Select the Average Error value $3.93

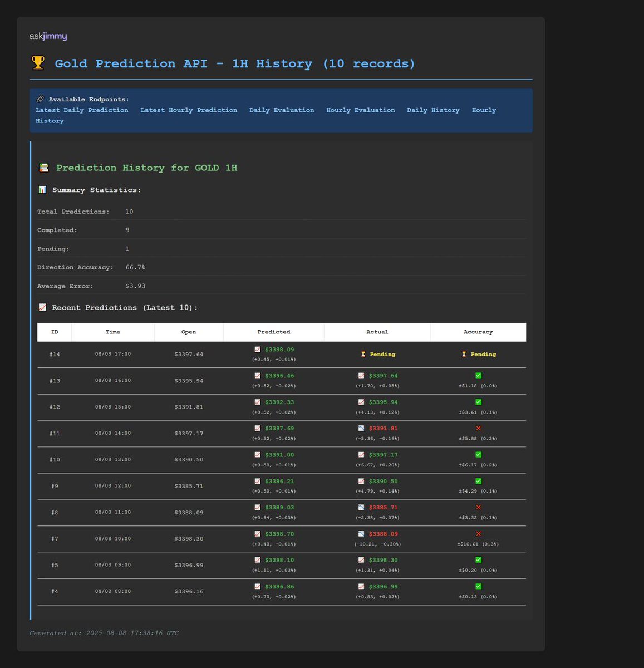click(135, 286)
